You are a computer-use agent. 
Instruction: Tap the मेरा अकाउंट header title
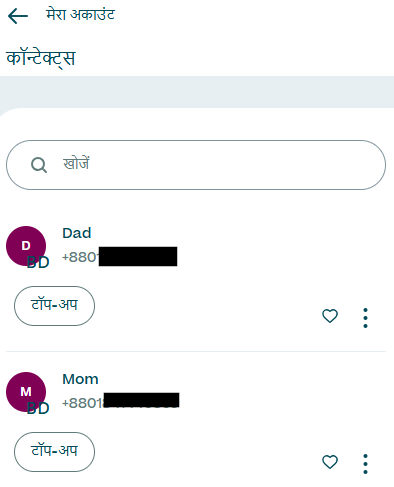coord(80,15)
